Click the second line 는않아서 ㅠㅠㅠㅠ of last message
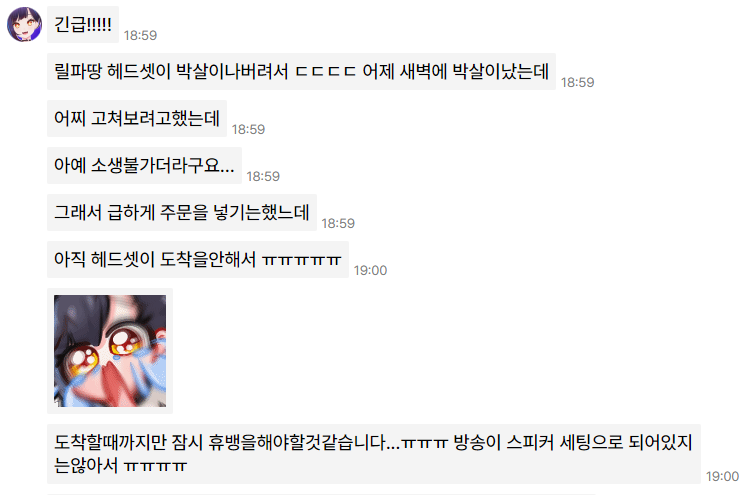Screen dimensions: 747x495 click(x=121, y=465)
